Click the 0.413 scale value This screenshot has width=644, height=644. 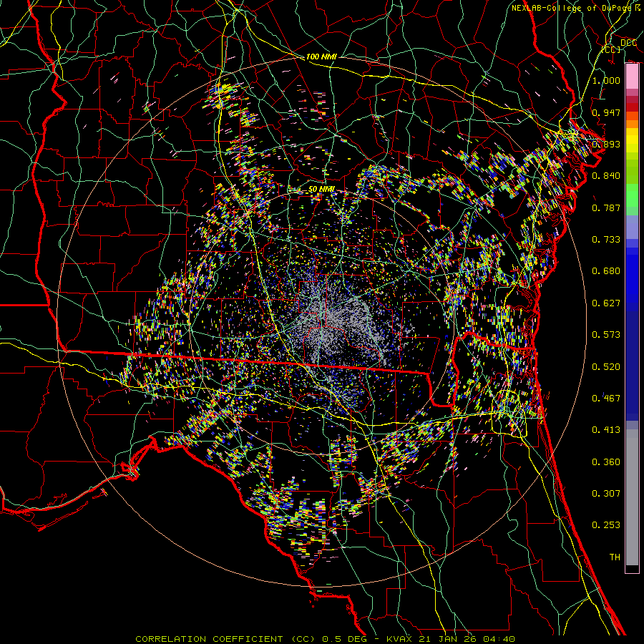pos(606,430)
